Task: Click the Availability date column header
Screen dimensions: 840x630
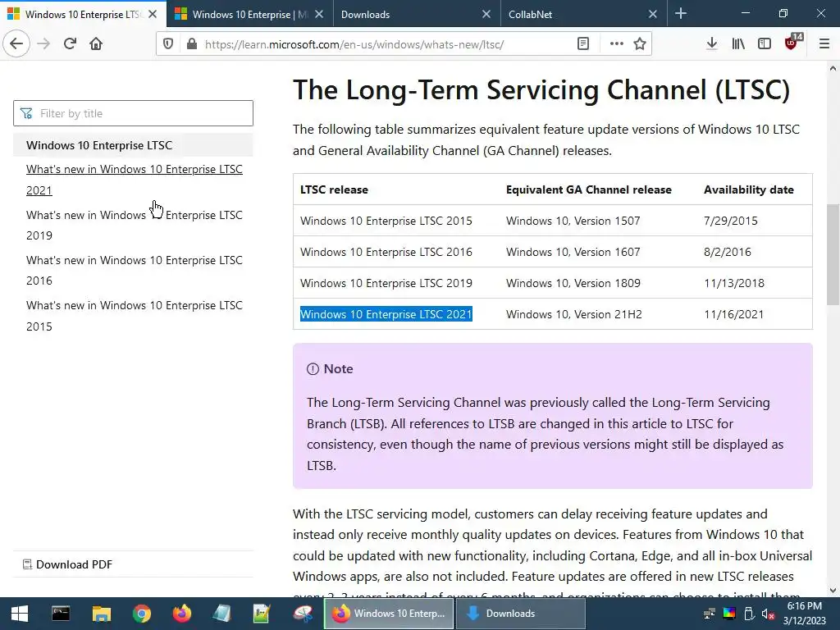Action: pos(748,189)
